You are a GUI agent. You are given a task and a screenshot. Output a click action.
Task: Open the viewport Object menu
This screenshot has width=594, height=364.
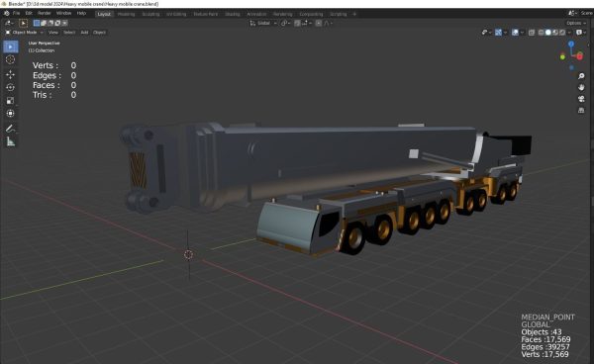pyautogui.click(x=99, y=33)
